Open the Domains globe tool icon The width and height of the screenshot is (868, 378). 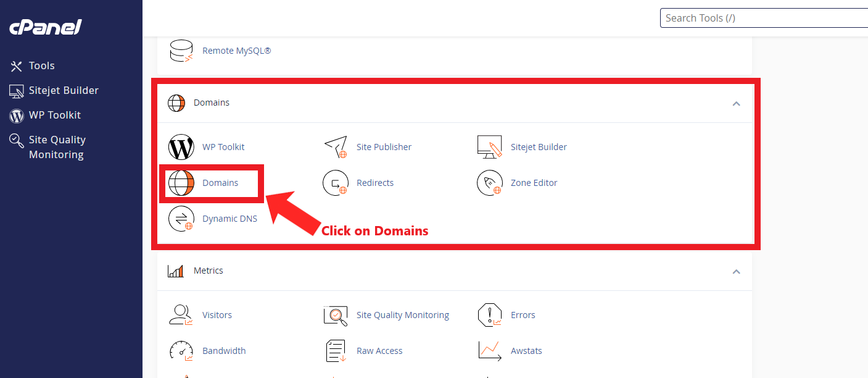(181, 183)
